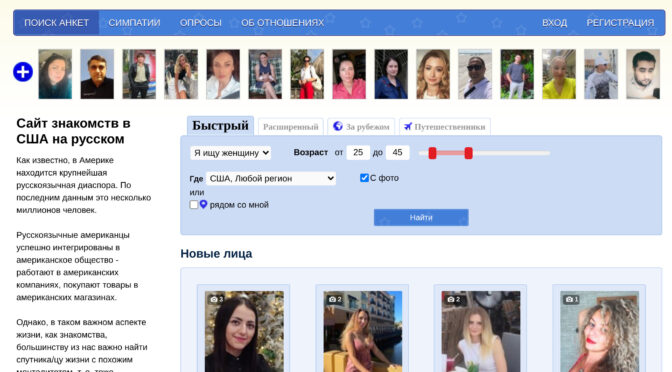The height and width of the screenshot is (372, 672).
Task: Click the camera icon on first profile card
Action: point(214,299)
